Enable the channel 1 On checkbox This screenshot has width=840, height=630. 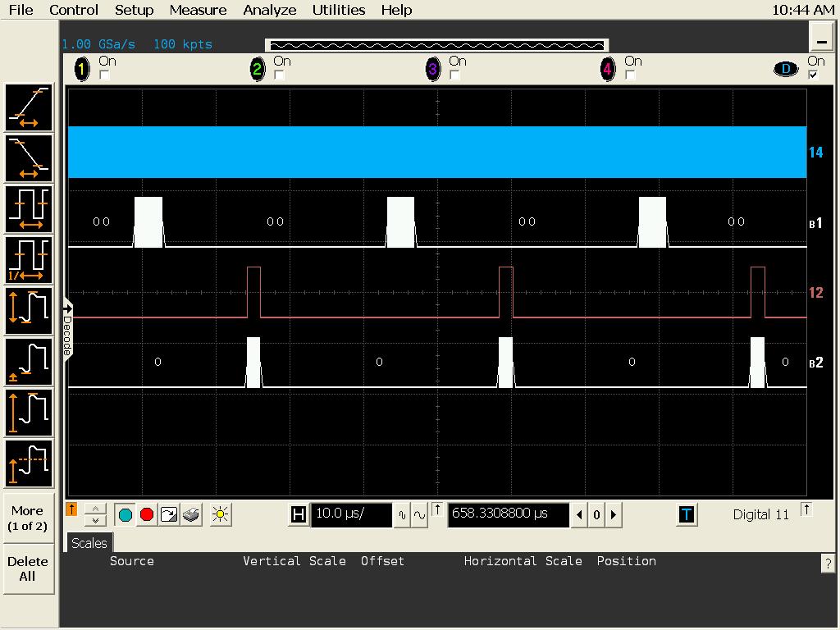pyautogui.click(x=104, y=75)
